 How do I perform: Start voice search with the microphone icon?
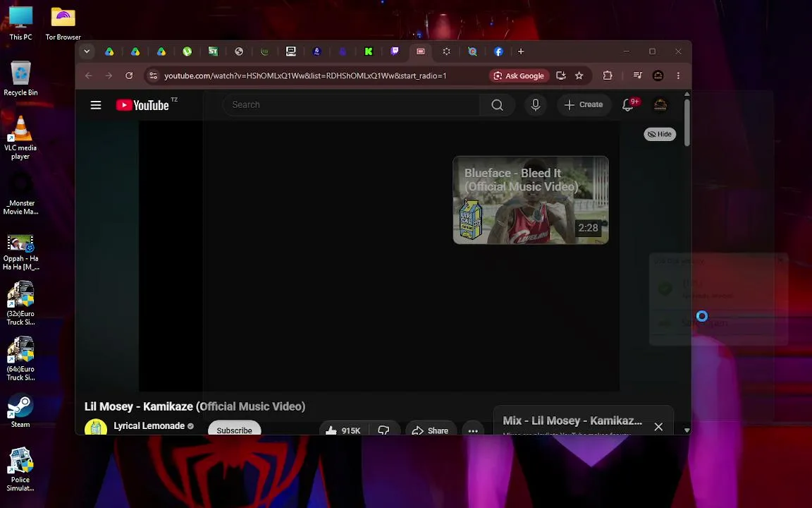click(x=536, y=104)
